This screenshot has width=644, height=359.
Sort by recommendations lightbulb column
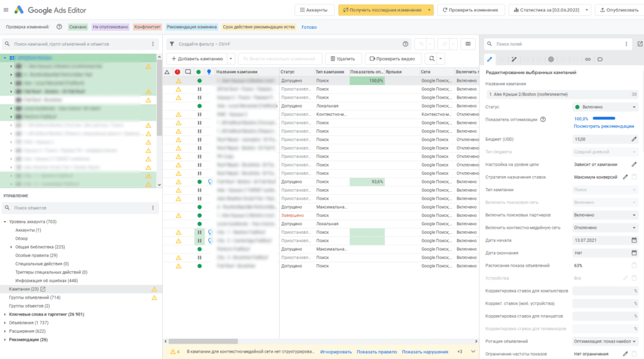[209, 72]
